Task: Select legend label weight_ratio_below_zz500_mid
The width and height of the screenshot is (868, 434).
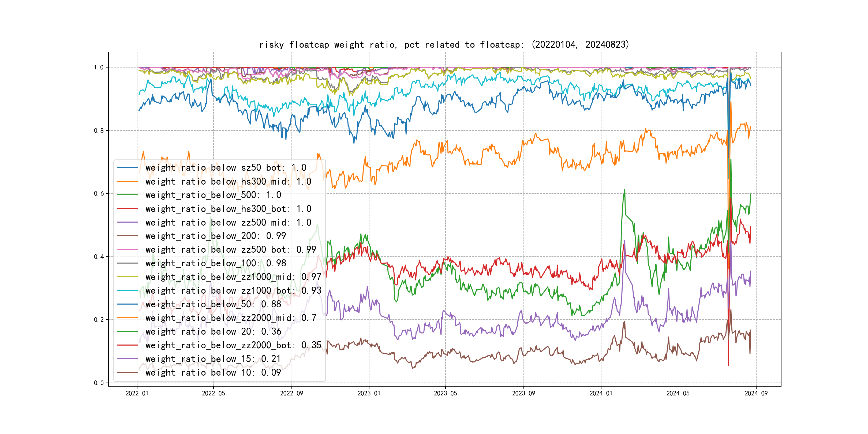Action: click(228, 222)
